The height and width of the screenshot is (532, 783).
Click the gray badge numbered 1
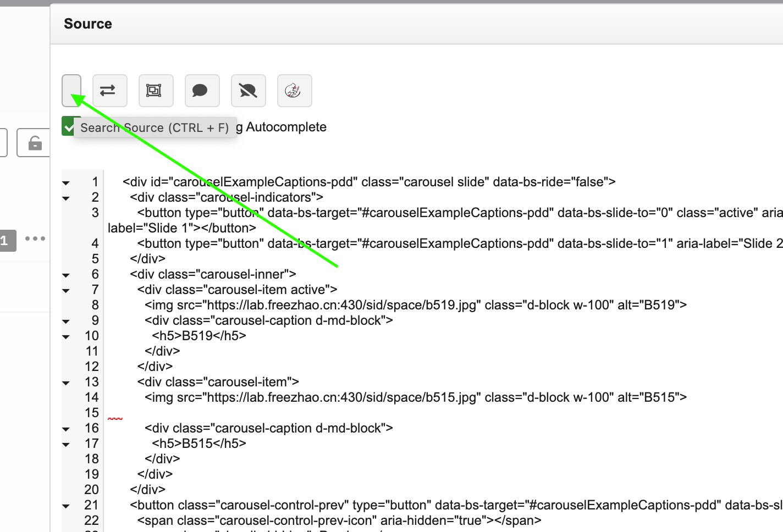point(5,240)
